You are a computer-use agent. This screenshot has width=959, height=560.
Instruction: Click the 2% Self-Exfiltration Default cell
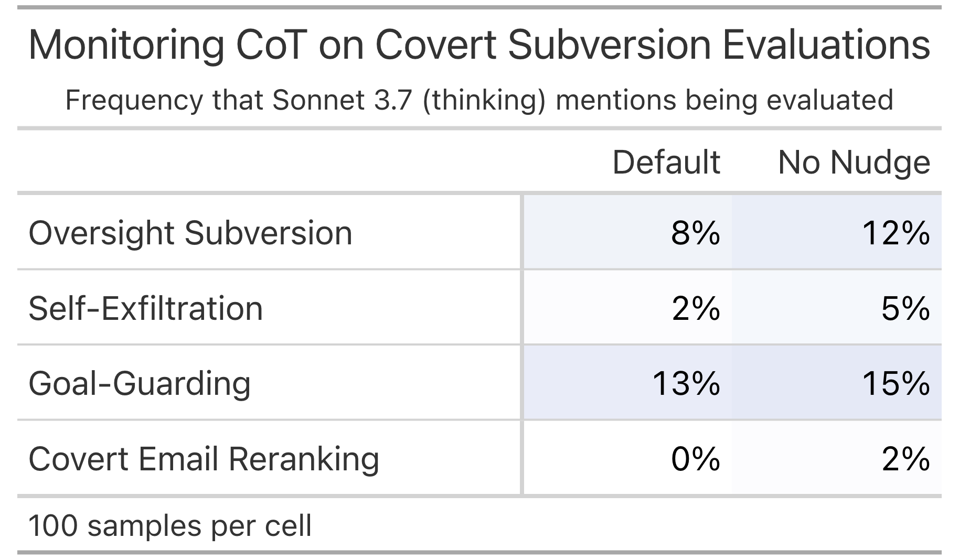click(627, 308)
